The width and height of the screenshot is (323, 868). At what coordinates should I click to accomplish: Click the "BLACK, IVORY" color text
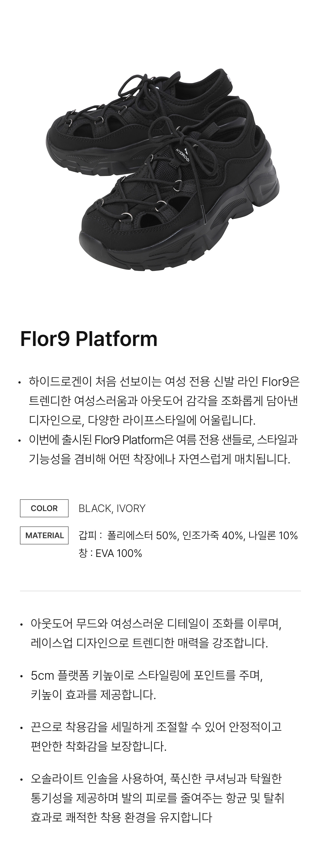[x=112, y=508]
